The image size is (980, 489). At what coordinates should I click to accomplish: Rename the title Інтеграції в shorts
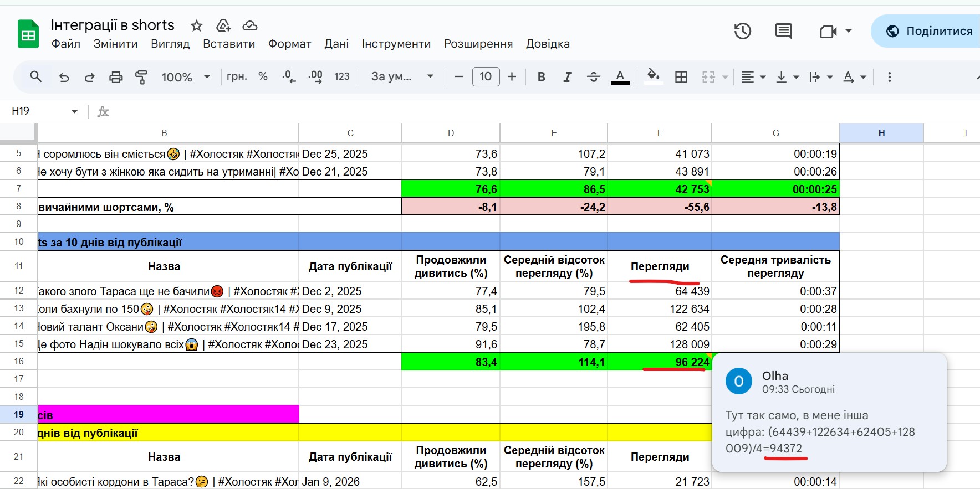(113, 25)
